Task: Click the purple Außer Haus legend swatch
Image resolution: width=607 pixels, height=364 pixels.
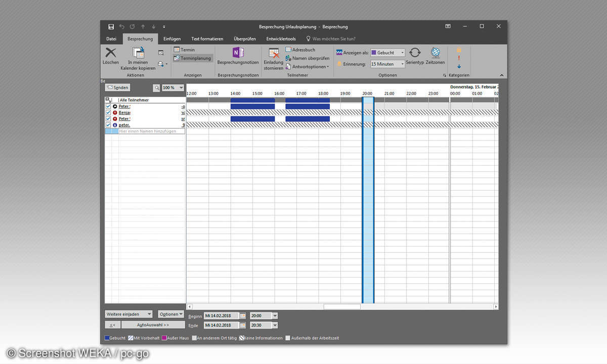Action: 164,338
